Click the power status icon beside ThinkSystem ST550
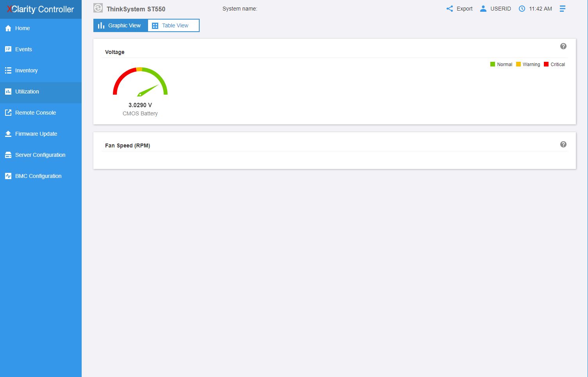Image resolution: width=588 pixels, height=377 pixels. (x=98, y=8)
